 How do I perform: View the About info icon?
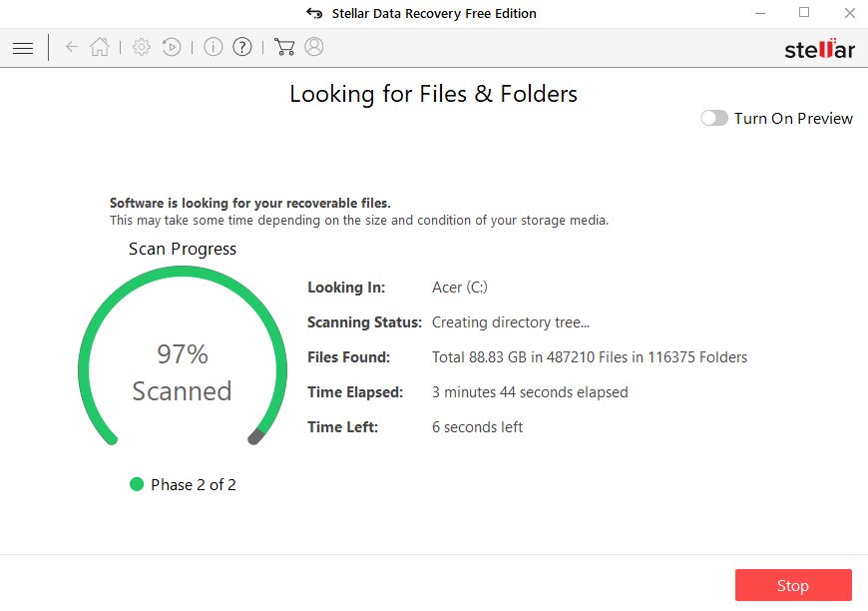(x=213, y=46)
